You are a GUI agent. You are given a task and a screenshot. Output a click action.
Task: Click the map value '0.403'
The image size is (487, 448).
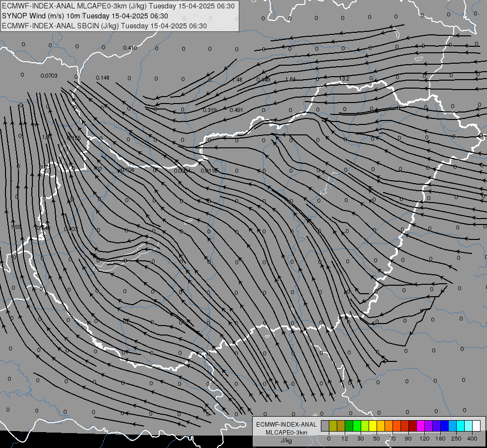pos(71,229)
